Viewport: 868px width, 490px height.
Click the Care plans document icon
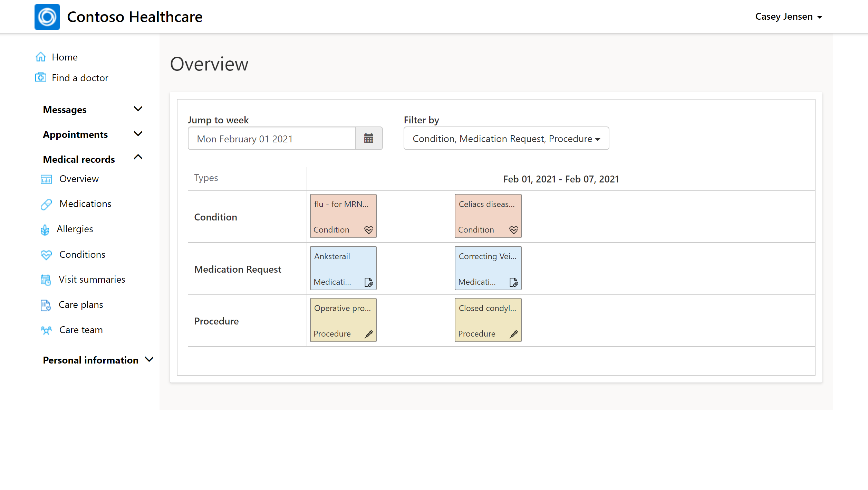47,304
